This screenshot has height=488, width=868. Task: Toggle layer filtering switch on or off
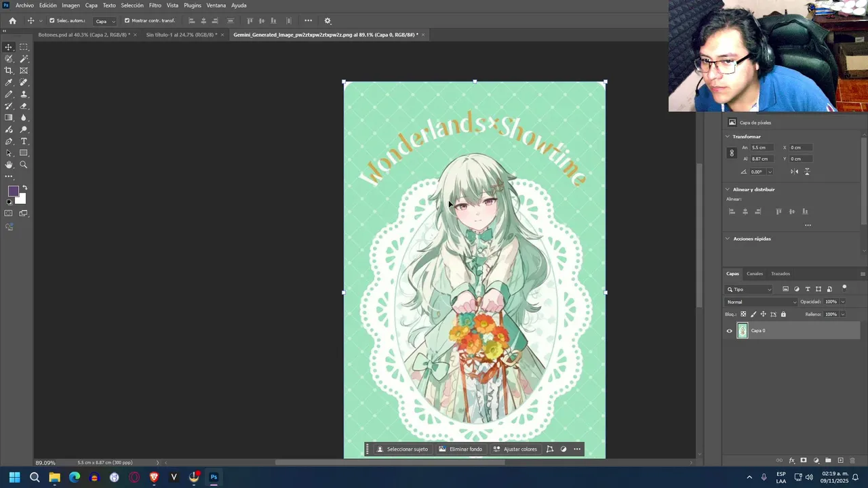844,288
